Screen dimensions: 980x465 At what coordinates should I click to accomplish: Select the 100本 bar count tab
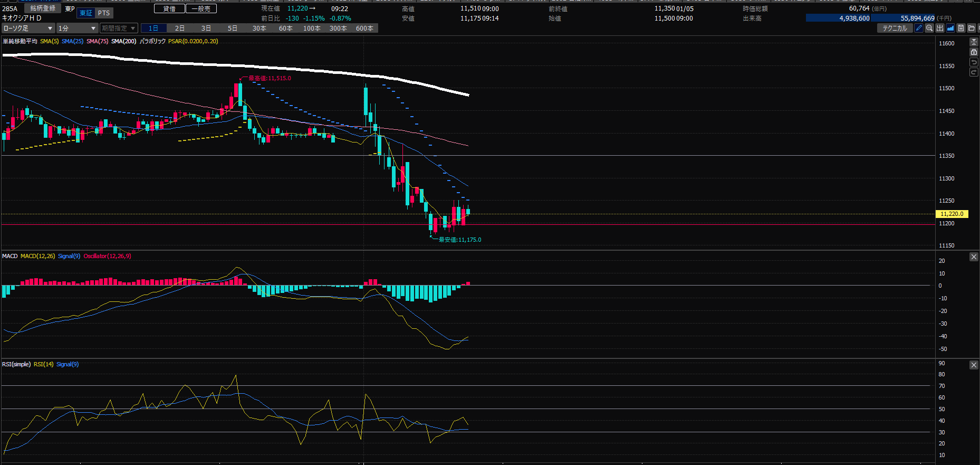click(312, 29)
